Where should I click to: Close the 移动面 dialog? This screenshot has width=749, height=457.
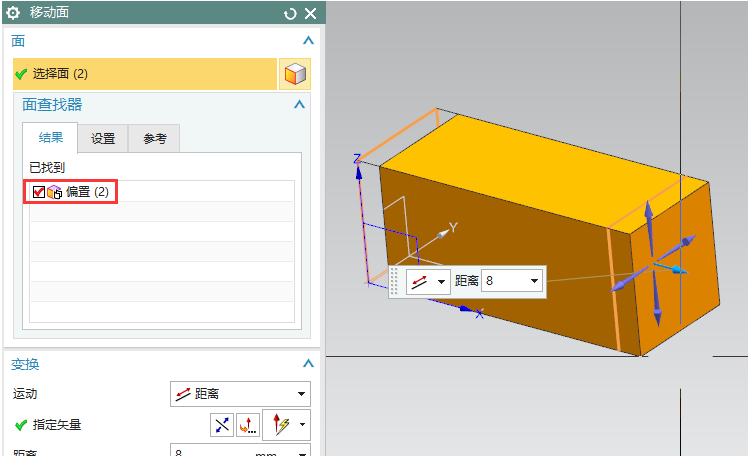pos(310,13)
